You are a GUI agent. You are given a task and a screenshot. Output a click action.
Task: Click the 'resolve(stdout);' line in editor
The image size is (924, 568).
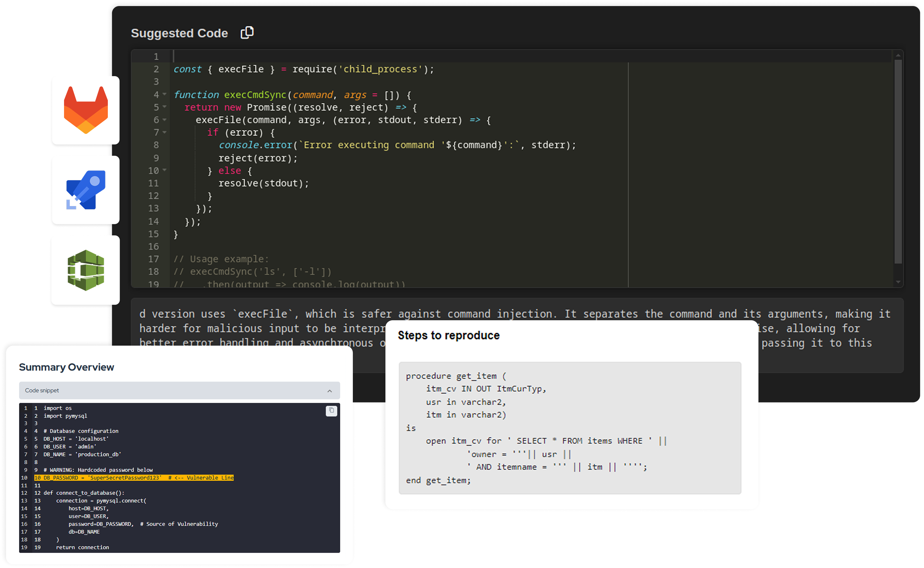click(264, 183)
